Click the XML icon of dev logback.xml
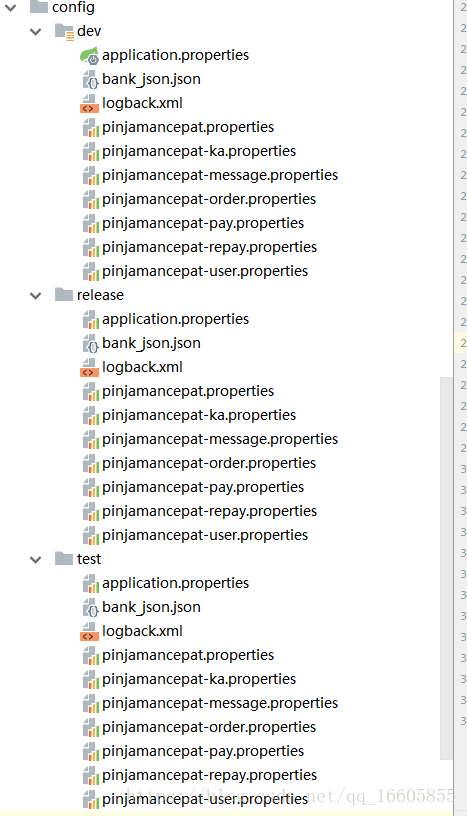 click(x=90, y=104)
